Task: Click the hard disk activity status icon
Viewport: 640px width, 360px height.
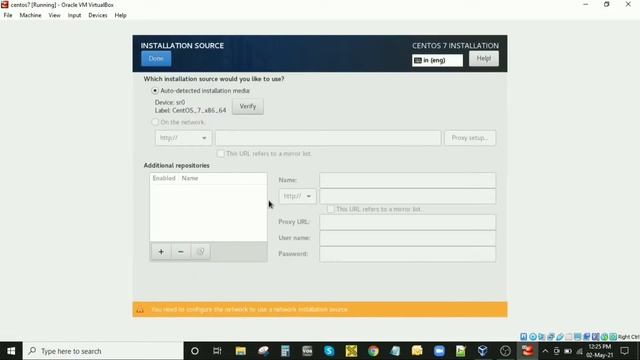Action: point(524,337)
